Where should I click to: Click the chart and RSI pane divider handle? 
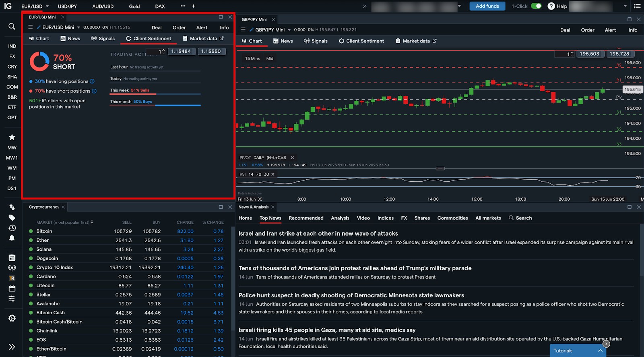pos(440,168)
